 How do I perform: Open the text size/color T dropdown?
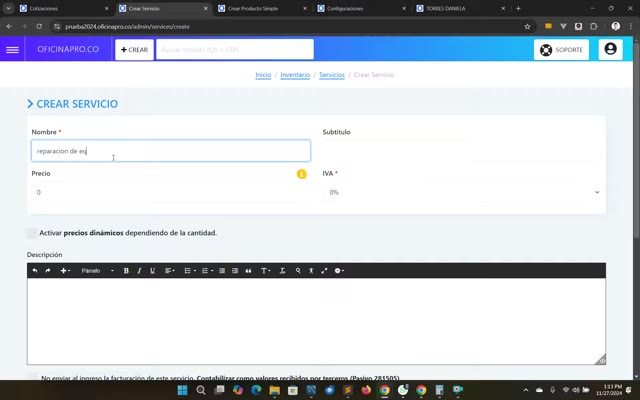(266, 271)
